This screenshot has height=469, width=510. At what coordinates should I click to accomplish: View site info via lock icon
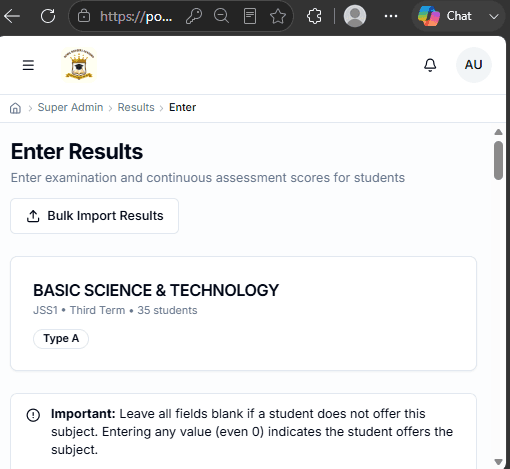tap(84, 16)
